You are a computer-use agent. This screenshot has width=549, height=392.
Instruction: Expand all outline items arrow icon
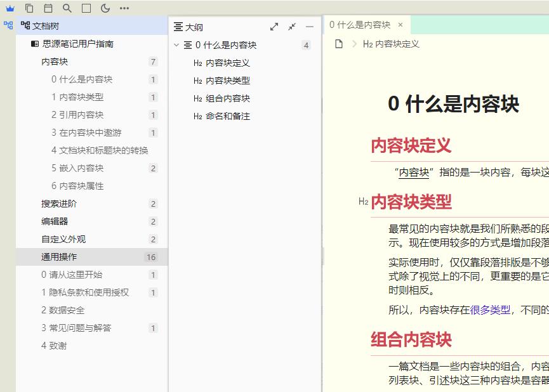(274, 27)
